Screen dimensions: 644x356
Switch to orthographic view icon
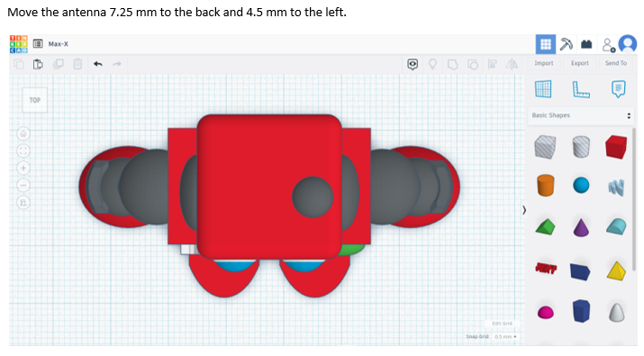tap(23, 203)
